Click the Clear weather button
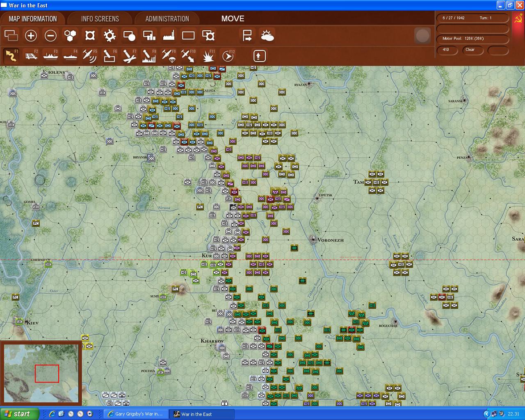 pyautogui.click(x=473, y=50)
